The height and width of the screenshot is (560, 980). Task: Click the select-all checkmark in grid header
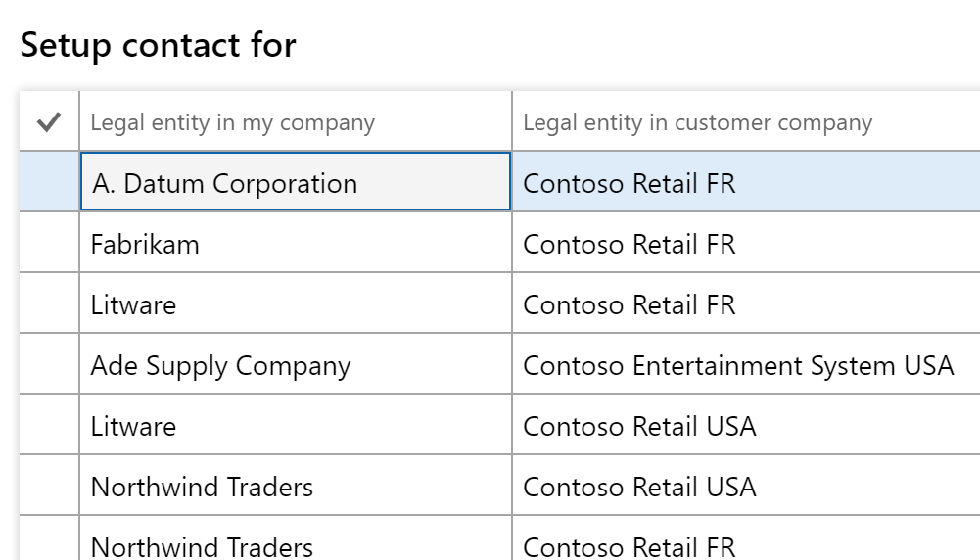point(49,122)
